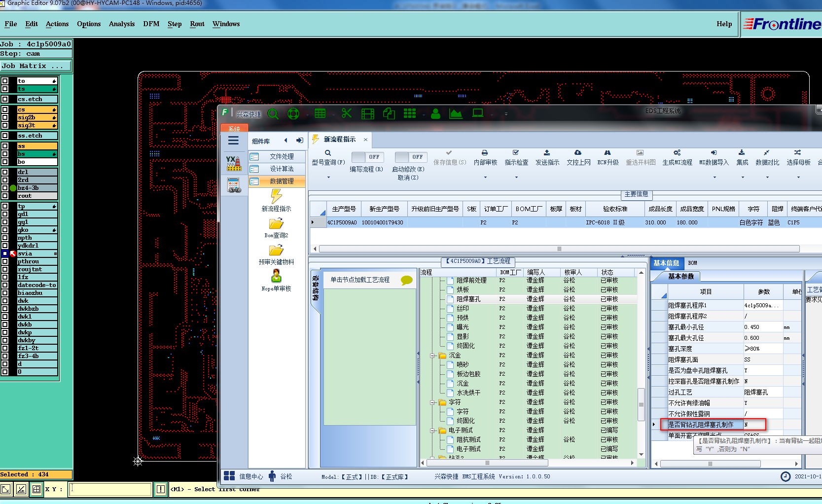Click the YX factory sidebar icon
Viewport: 822px width, 504px height.
pyautogui.click(x=234, y=163)
